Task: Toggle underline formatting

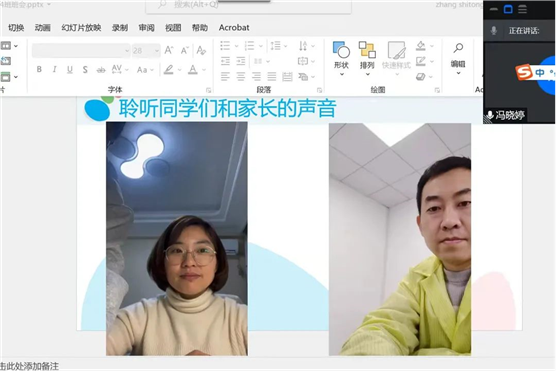Action: pos(70,70)
